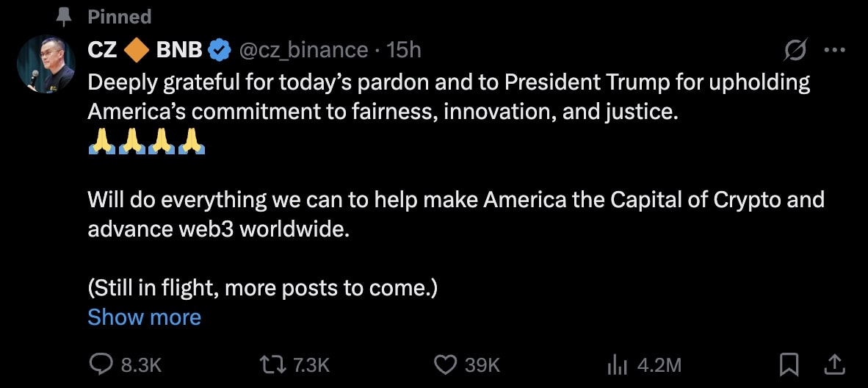
Task: Click the blue verified checkmark badge
Action: pos(219,50)
